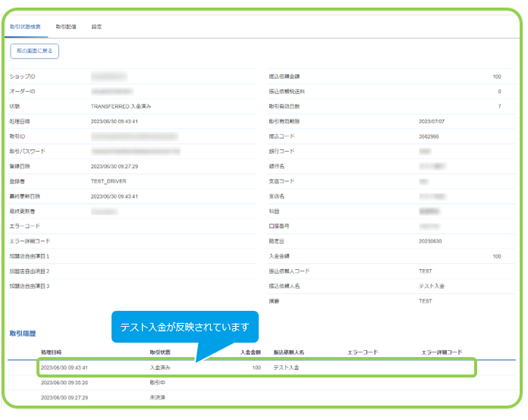Click the amount 100 in the history row
Viewport: 528px width, 420px height.
(x=256, y=368)
